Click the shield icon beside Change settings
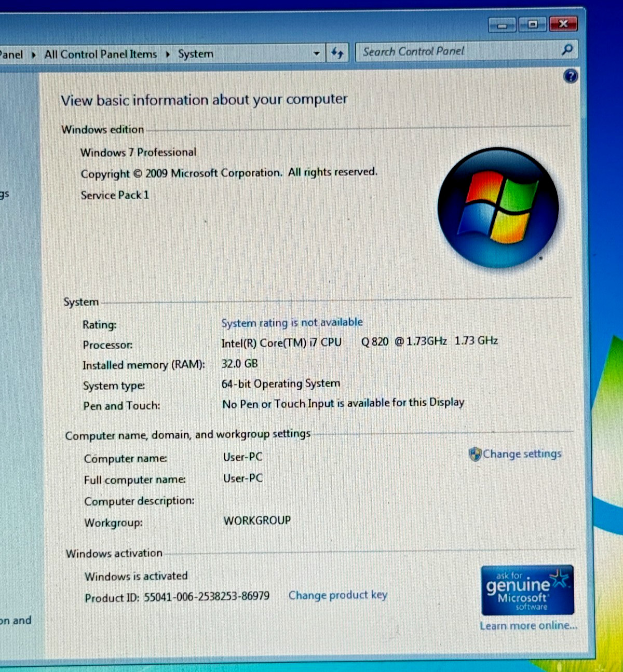 (x=475, y=454)
